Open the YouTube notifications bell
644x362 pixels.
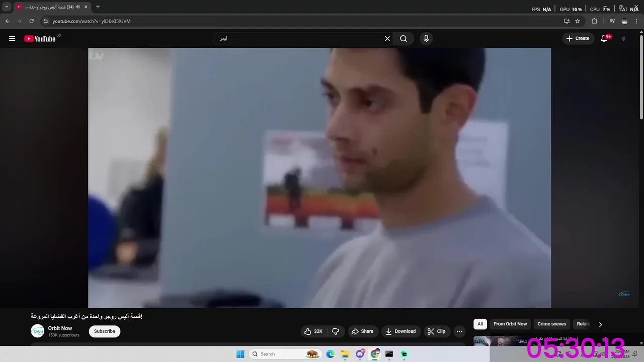604,39
